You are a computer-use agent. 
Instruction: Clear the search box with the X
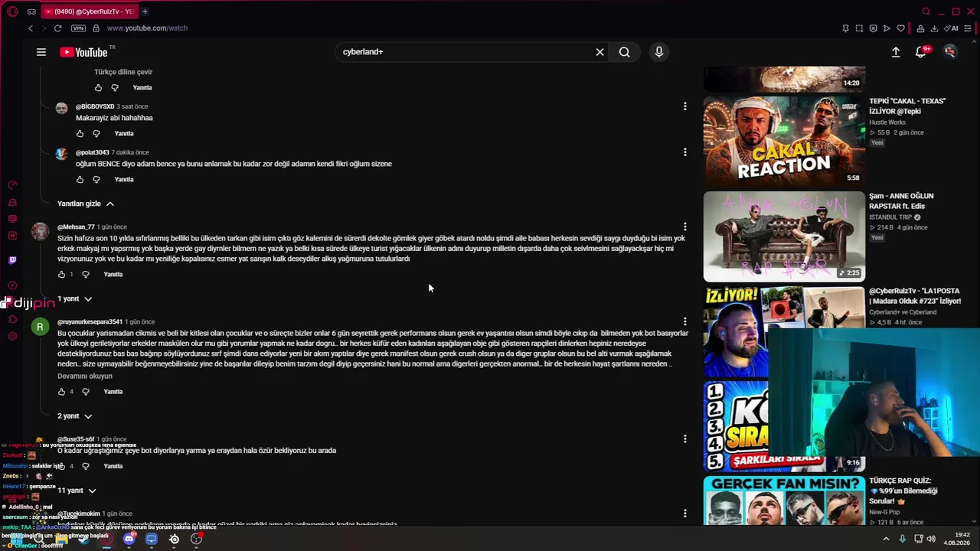pos(600,52)
